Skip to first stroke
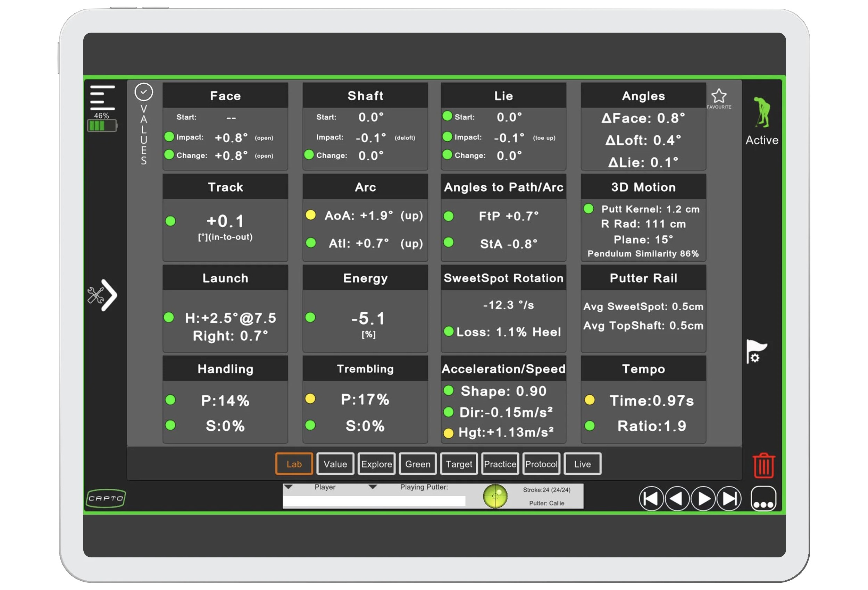The height and width of the screenshot is (590, 868). pos(651,498)
